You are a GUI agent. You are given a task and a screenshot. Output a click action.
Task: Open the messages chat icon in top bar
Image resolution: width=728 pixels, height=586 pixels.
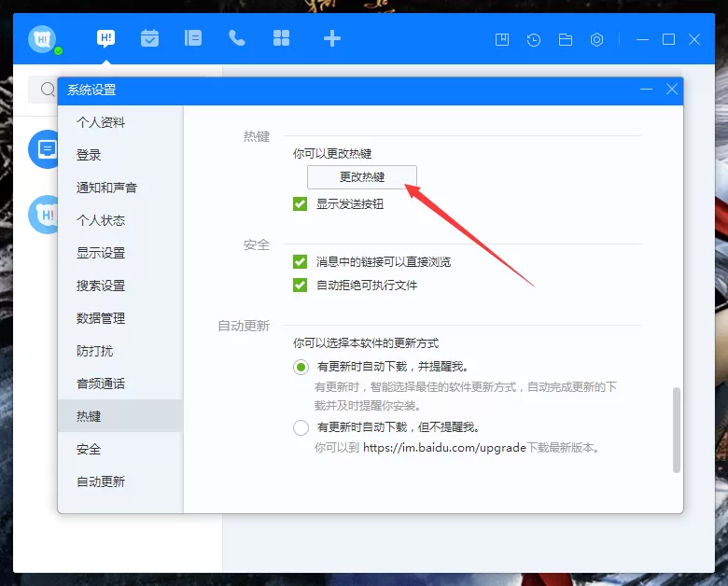coord(105,38)
